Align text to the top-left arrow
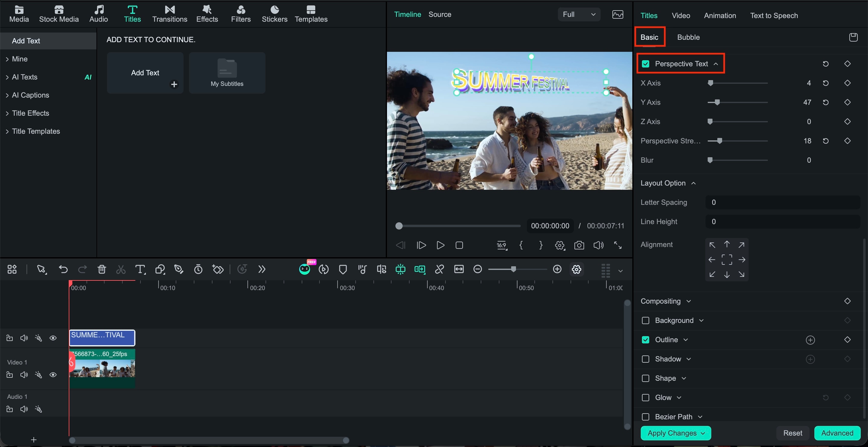Screen dimensions: 868x447 tap(712, 245)
